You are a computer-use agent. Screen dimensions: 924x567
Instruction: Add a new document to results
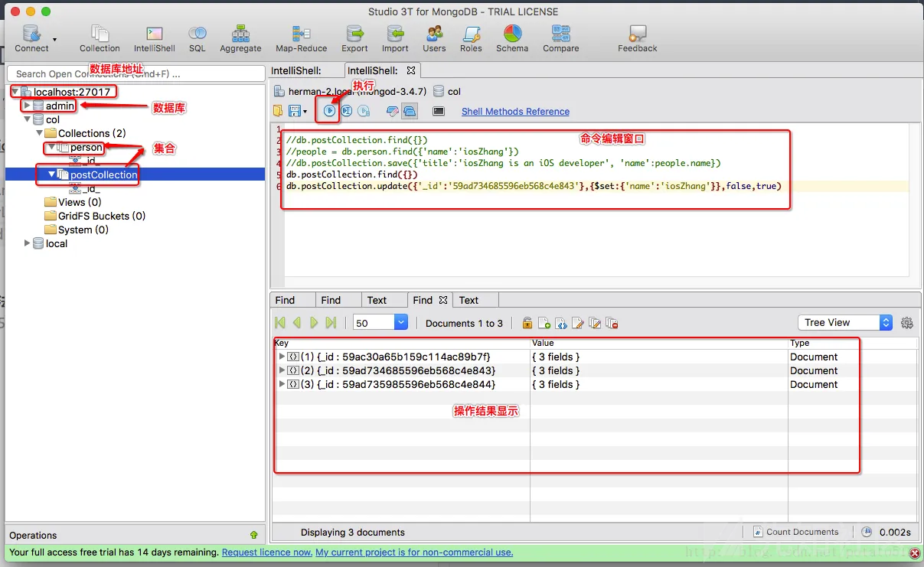[x=544, y=323]
